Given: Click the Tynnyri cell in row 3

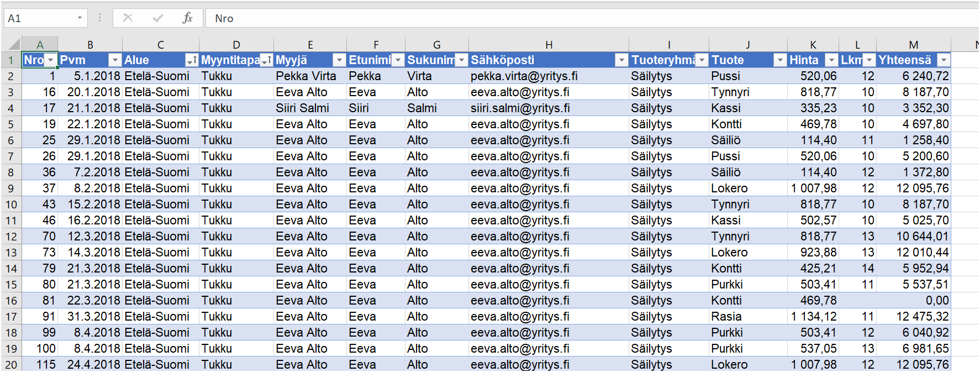Looking at the screenshot, I should coord(748,92).
